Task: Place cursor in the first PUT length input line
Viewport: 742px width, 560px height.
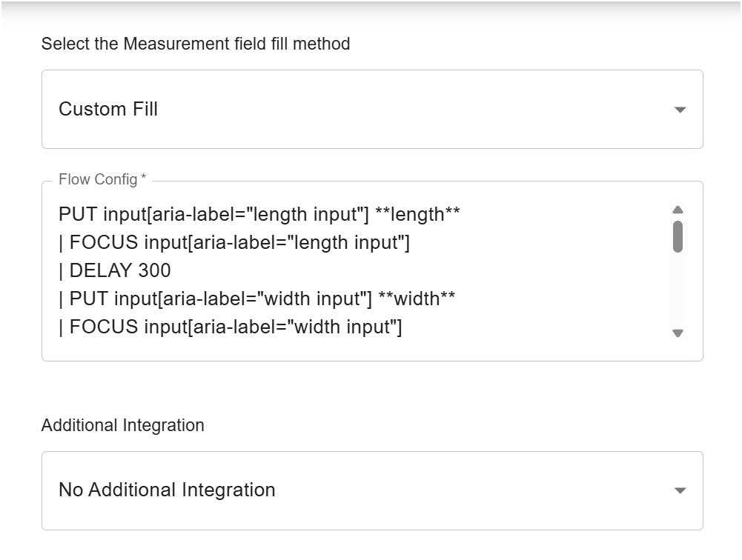Action: pyautogui.click(x=222, y=215)
